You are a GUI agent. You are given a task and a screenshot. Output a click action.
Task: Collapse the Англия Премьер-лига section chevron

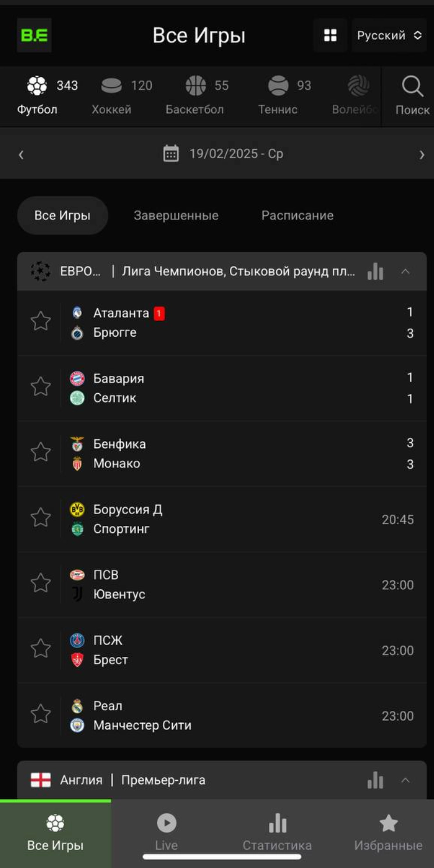click(x=405, y=780)
